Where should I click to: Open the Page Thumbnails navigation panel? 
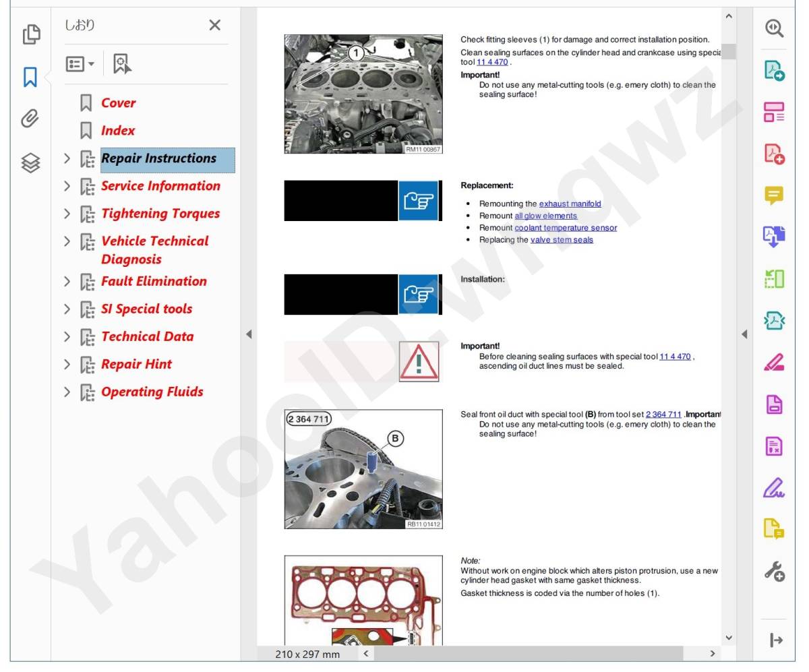[x=31, y=34]
